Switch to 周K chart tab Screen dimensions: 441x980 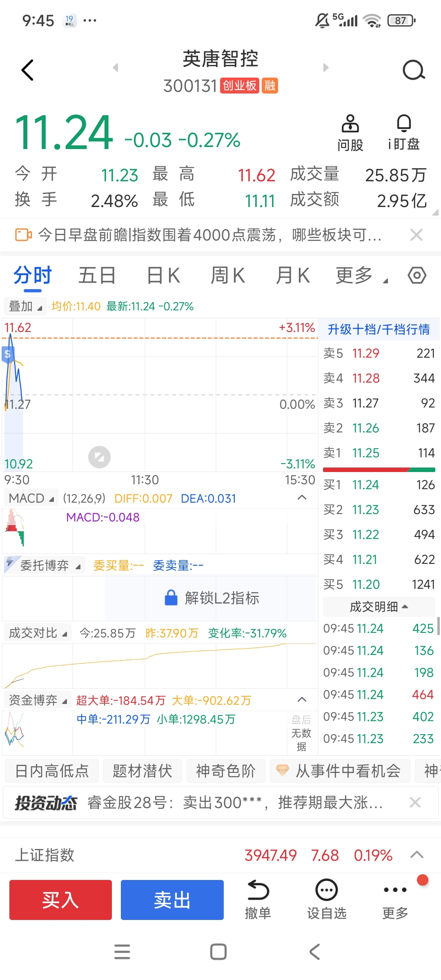click(x=228, y=275)
